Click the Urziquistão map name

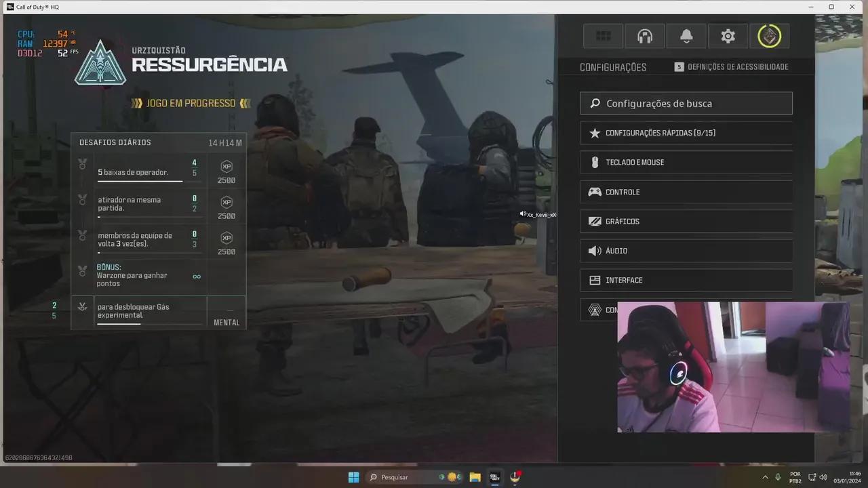(x=159, y=50)
